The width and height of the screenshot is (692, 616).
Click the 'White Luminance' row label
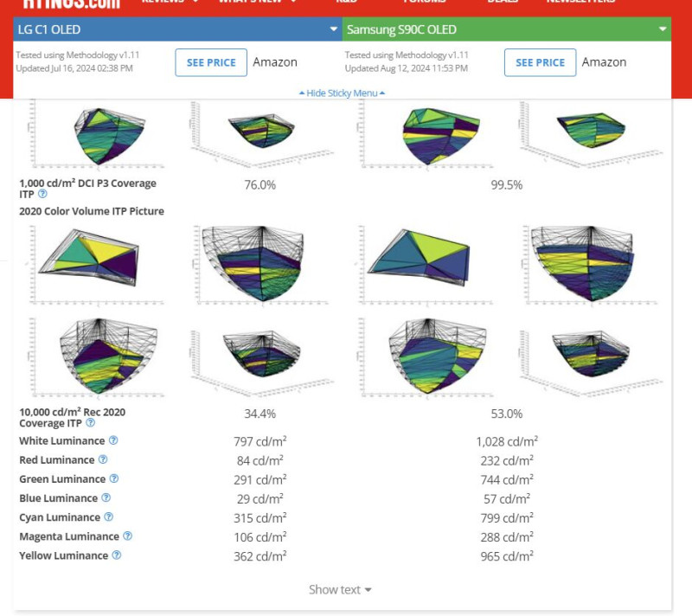pos(61,441)
